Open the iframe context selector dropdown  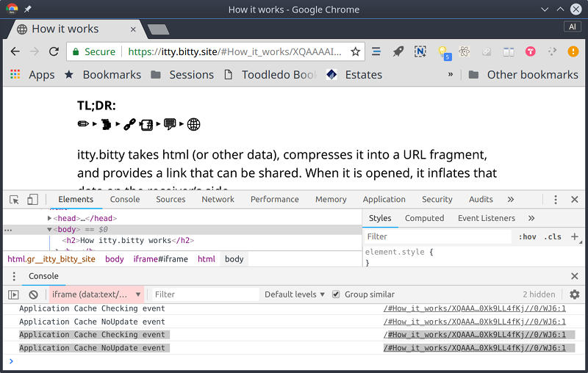[96, 294]
